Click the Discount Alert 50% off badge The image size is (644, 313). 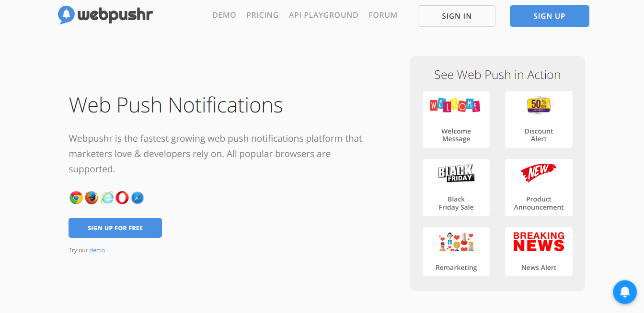[539, 105]
